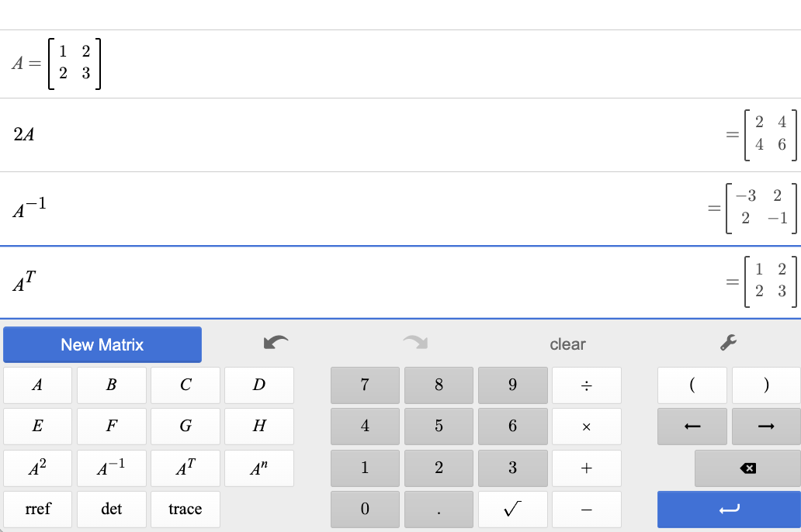The height and width of the screenshot is (532, 801).
Task: Click the 2A expression row
Action: click(310, 135)
